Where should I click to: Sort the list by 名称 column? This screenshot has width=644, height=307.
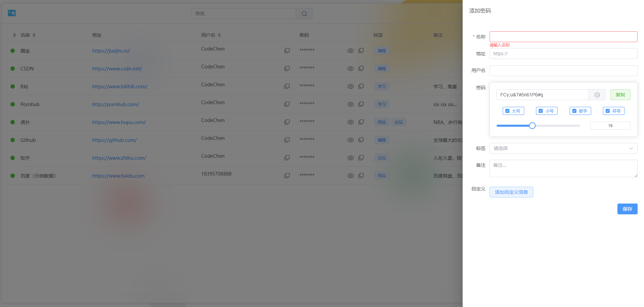click(x=34, y=35)
